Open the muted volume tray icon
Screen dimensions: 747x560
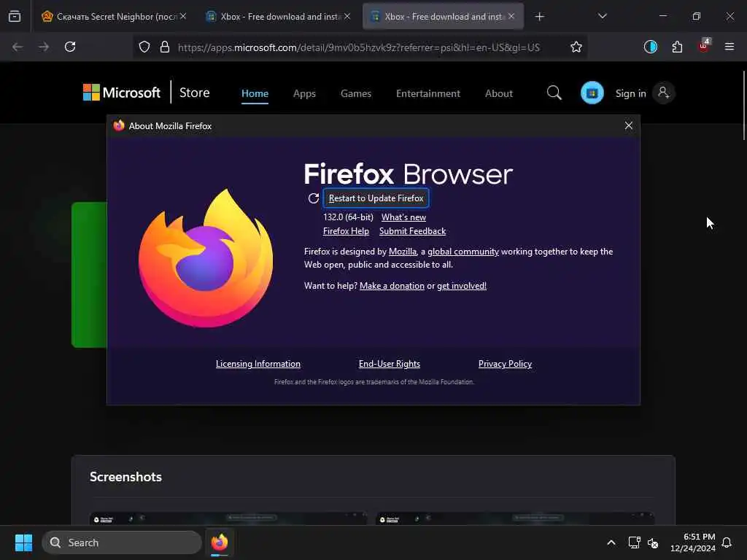click(x=653, y=542)
